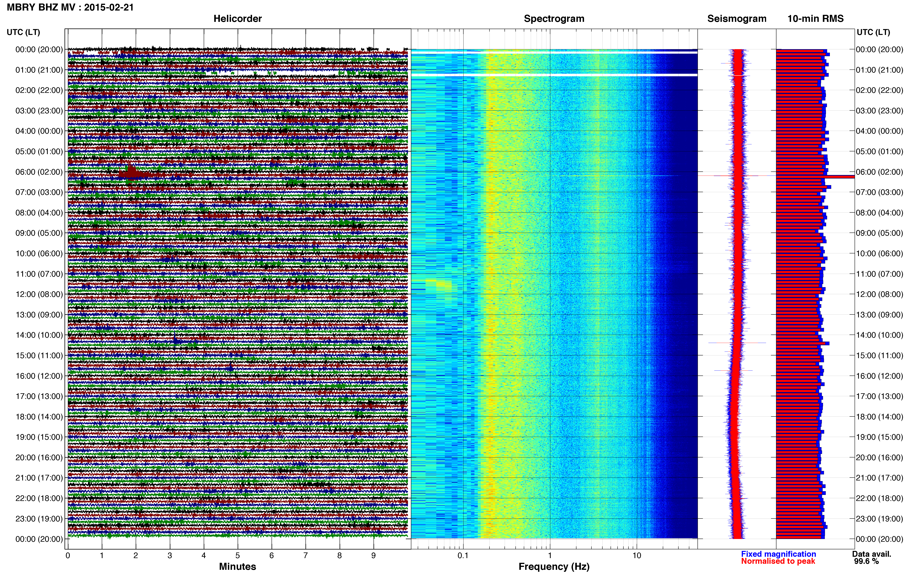
Task: Click the 'Data avail.' label
Action: tap(872, 554)
